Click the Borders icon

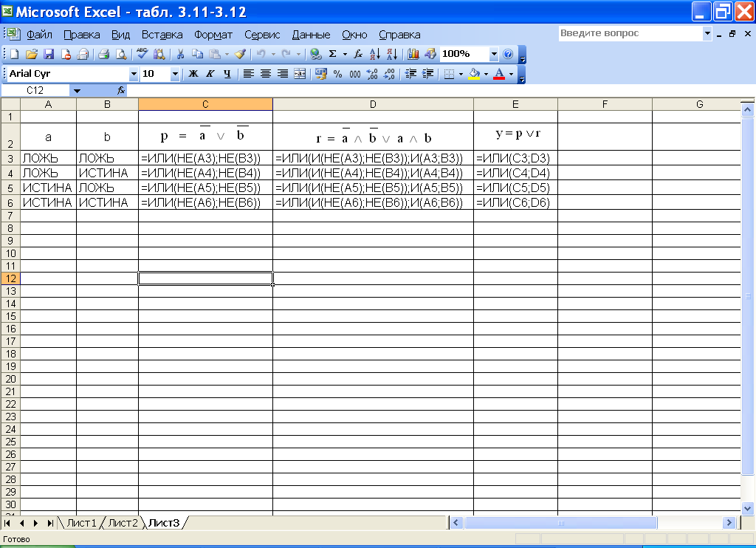coord(450,74)
